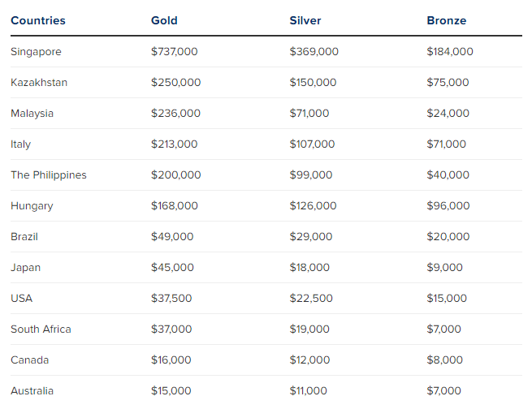Click the Gold column header

(x=164, y=20)
